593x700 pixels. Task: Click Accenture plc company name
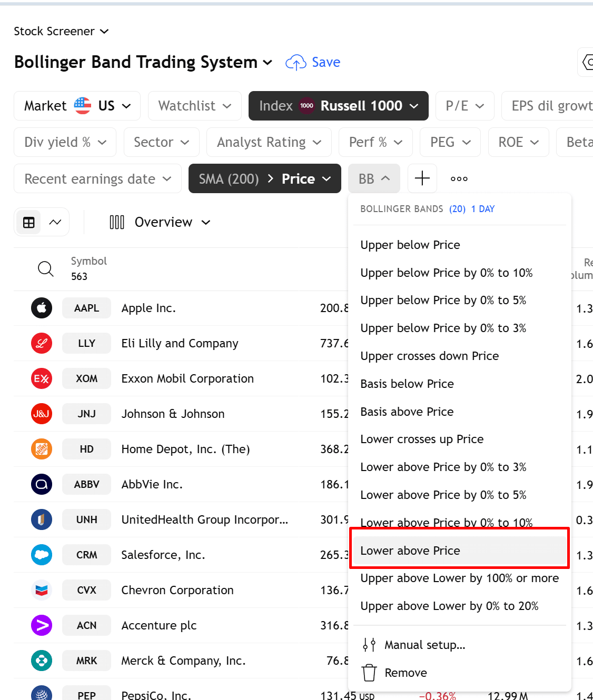[x=159, y=625]
